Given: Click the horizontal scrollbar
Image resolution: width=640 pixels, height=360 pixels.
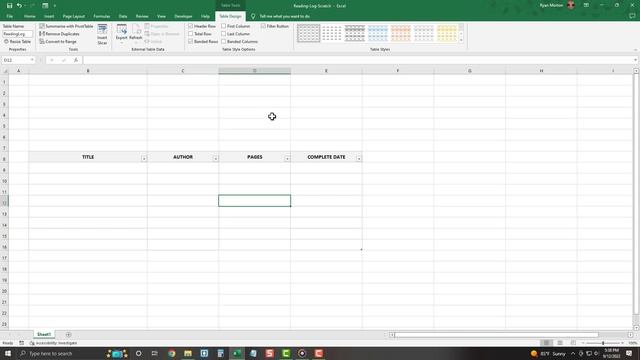Looking at the screenshot, I should (496, 335).
